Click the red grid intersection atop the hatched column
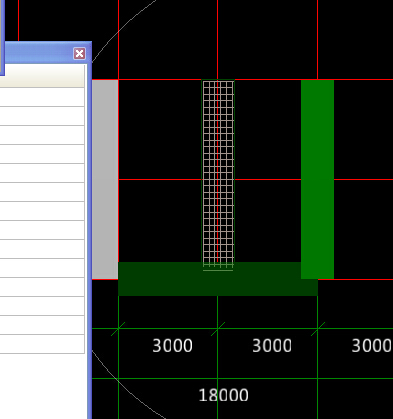 [218, 80]
